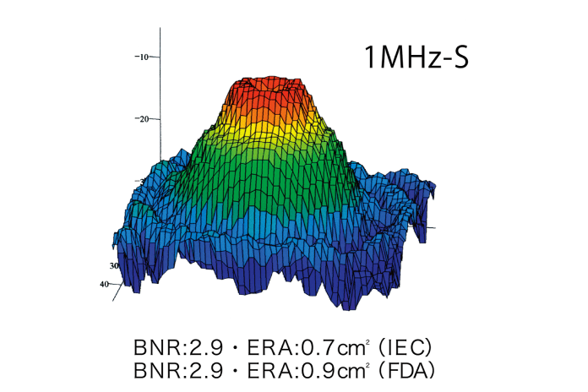Click the lowest dark blue spike at bottom right
The width and height of the screenshot is (588, 392).
346,304
